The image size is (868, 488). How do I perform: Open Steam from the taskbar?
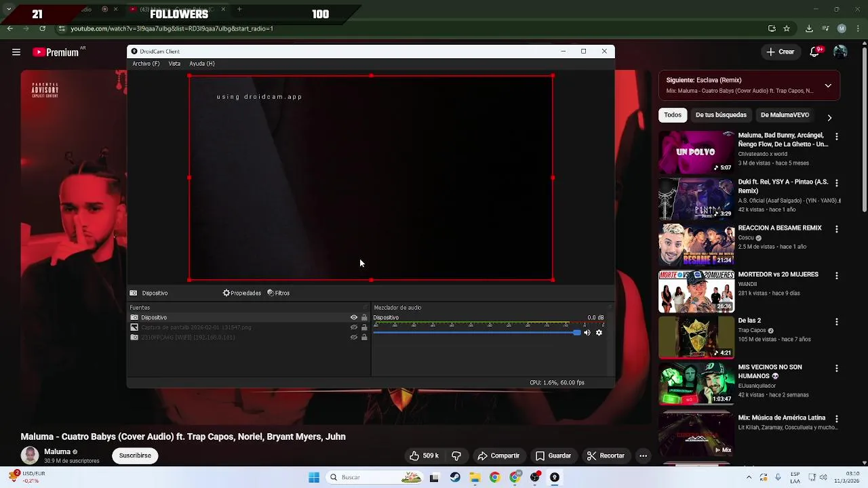pyautogui.click(x=455, y=478)
